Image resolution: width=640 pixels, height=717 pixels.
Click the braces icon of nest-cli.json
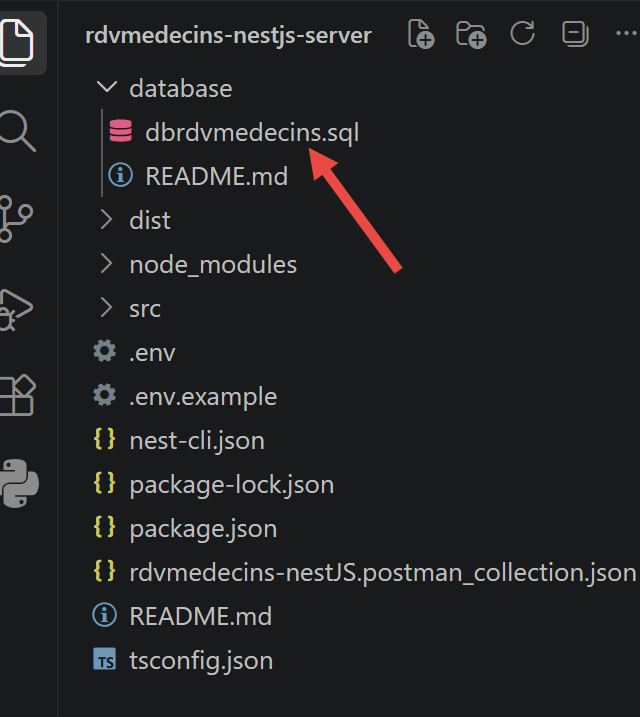[105, 439]
